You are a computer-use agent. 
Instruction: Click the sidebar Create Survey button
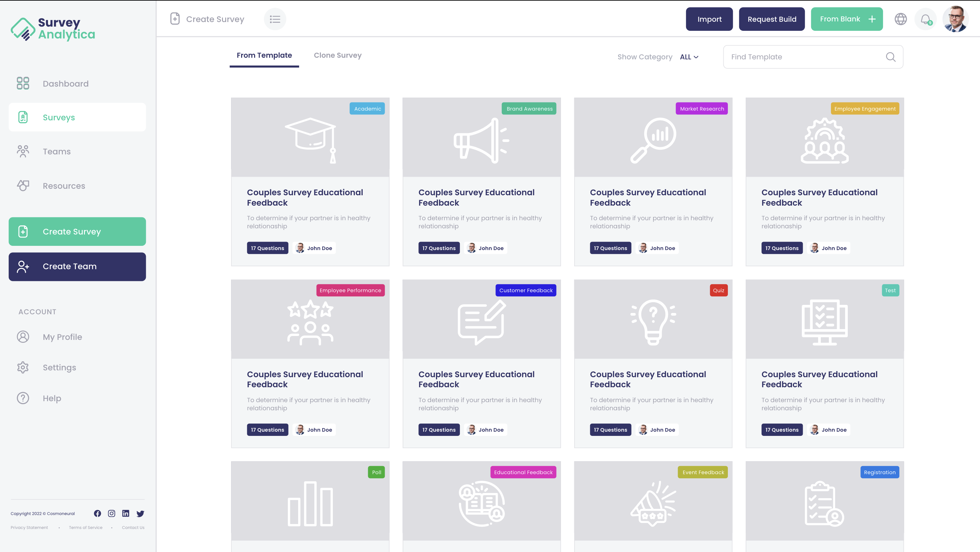pyautogui.click(x=77, y=232)
